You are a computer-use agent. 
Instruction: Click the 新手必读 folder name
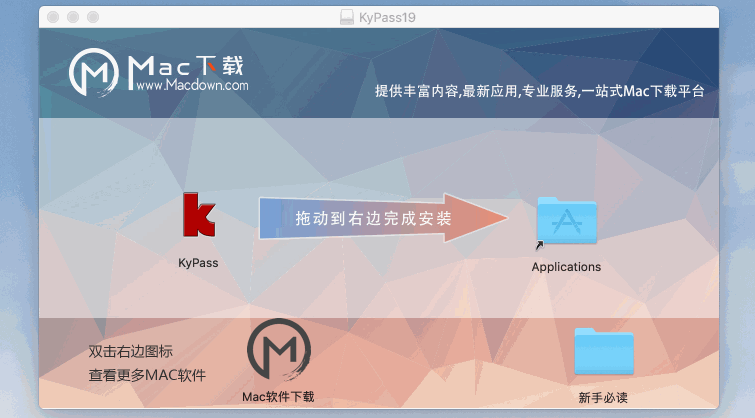click(x=603, y=398)
